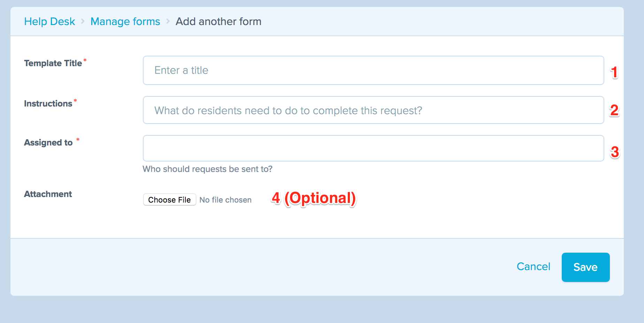Go to the Manage forms breadcrumb
Screen dimensions: 644x323
[125, 22]
